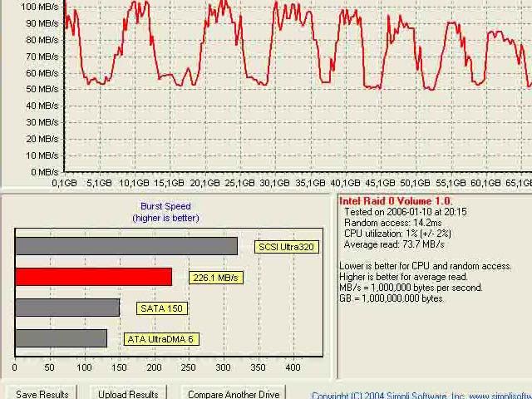Select the ATA UltraDMA 6 label
This screenshot has height=399, width=532.
161,339
